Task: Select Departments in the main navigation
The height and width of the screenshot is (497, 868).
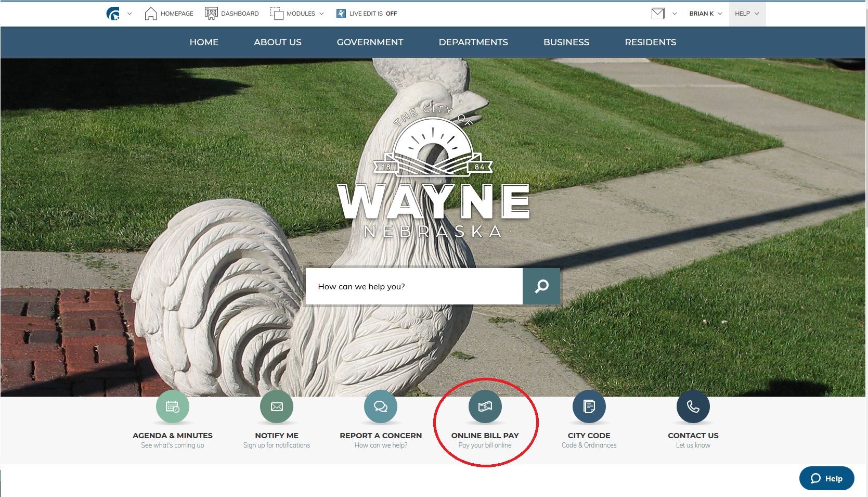Action: click(473, 42)
